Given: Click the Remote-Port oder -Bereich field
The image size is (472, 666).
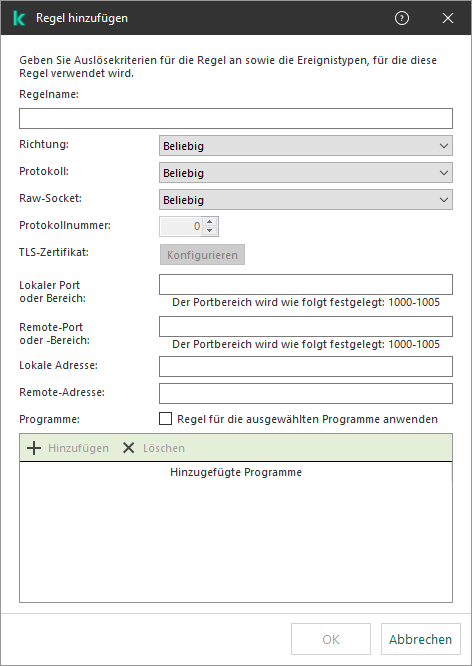Looking at the screenshot, I should pyautogui.click(x=306, y=327).
